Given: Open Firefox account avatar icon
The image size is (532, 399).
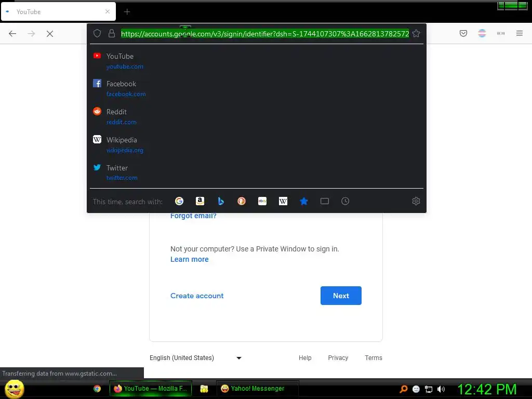Looking at the screenshot, I should pyautogui.click(x=482, y=33).
